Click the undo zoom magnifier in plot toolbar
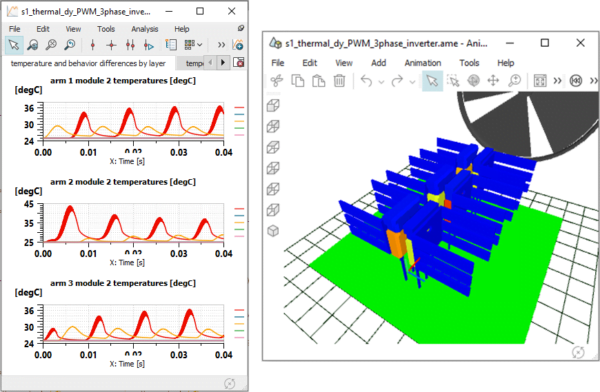The width and height of the screenshot is (600, 392). 69,45
